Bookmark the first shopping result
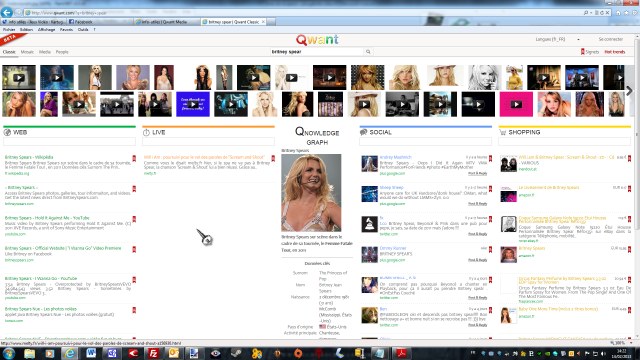Screen dimensions: 640x360 click(629, 158)
